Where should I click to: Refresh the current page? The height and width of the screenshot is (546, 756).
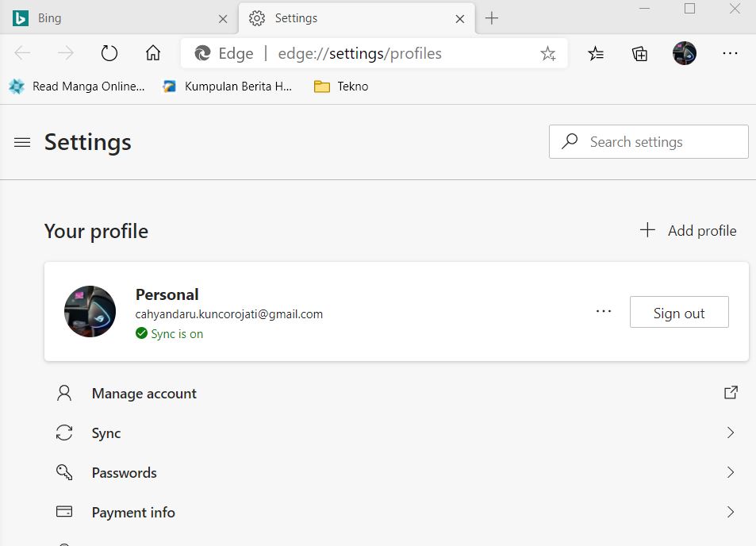(109, 53)
